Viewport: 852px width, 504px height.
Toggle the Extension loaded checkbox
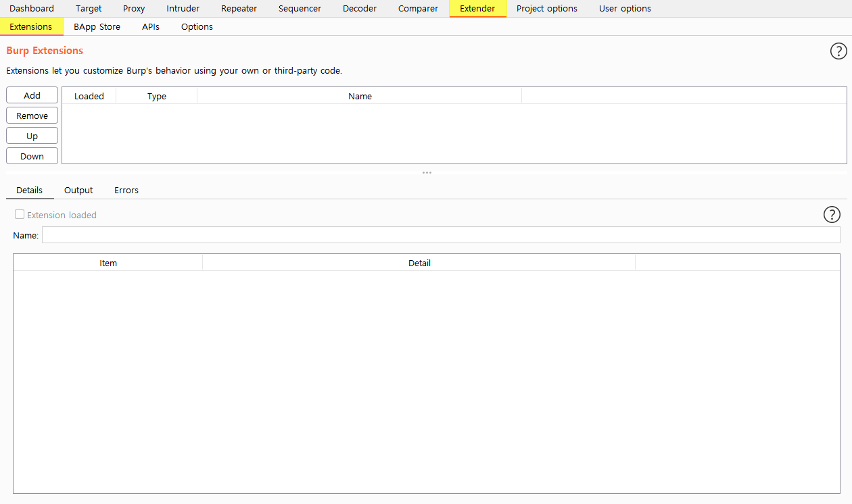pyautogui.click(x=20, y=215)
